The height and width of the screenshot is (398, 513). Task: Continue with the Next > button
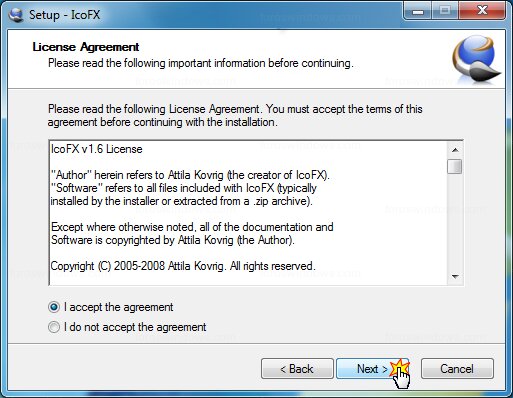tap(372, 369)
